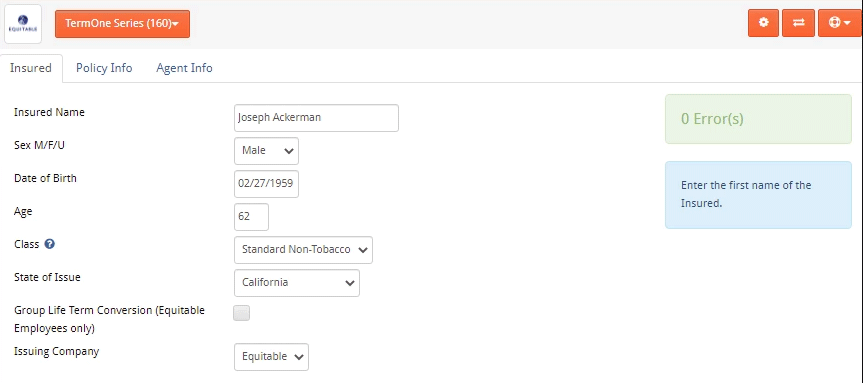
Task: Expand the Sex M/F/U dropdown
Action: (266, 151)
